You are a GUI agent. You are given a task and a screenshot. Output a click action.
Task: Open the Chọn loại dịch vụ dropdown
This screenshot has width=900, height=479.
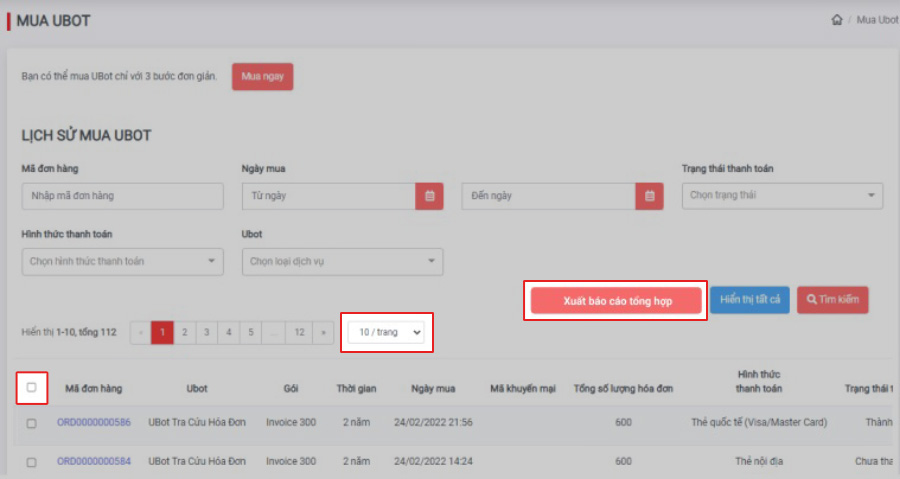[343, 262]
